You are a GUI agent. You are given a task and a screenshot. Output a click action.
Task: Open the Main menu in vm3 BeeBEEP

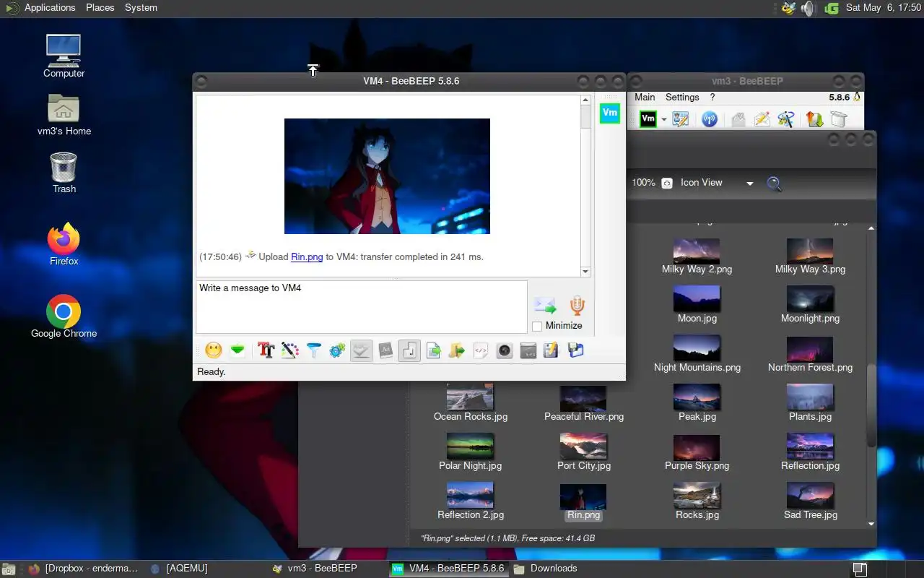645,97
